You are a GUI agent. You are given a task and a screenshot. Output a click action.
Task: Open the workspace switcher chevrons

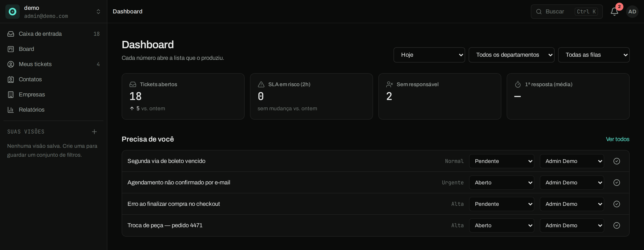point(98,11)
